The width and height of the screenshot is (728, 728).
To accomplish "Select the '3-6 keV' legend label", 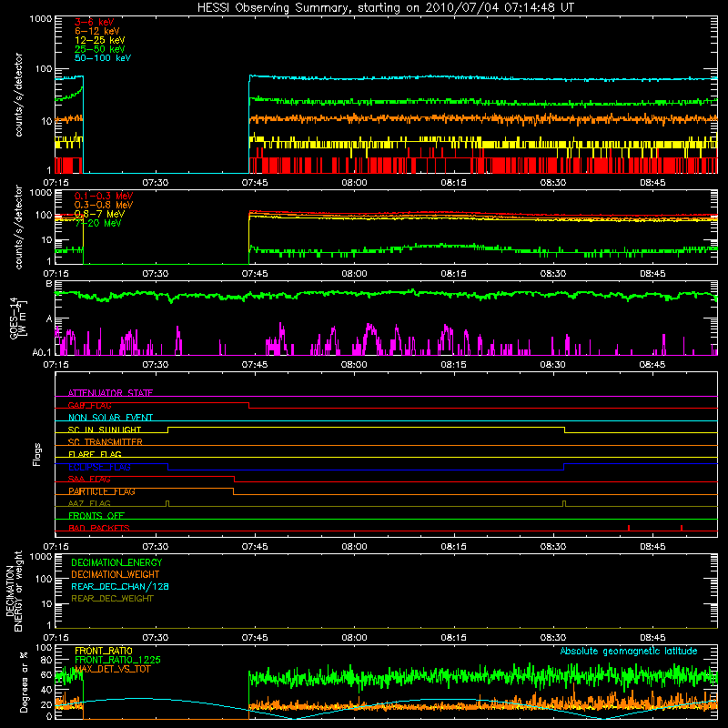I will coord(94,22).
